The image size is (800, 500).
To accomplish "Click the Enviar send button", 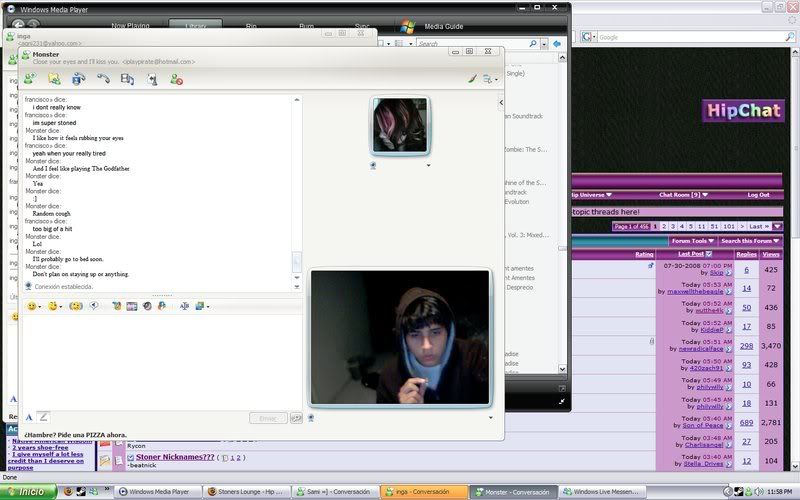I will tap(268, 418).
